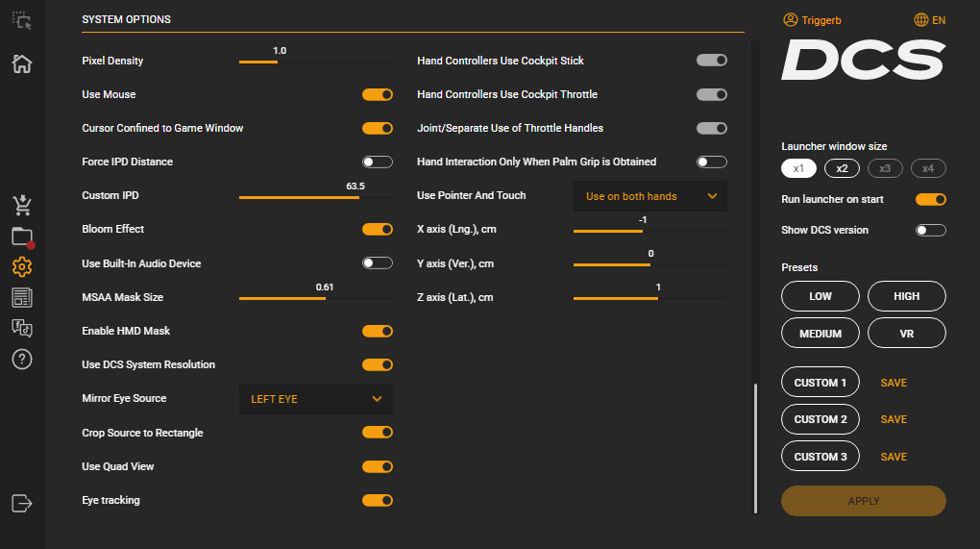This screenshot has width=980, height=549.
Task: Disable Use Quad View
Action: click(x=378, y=466)
